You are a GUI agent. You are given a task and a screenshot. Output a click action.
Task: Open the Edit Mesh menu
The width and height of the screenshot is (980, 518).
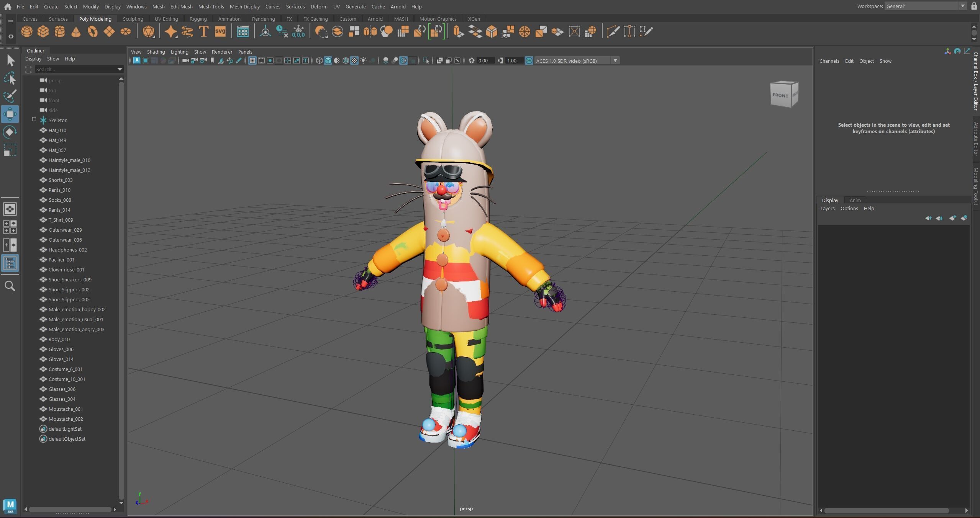pos(181,7)
